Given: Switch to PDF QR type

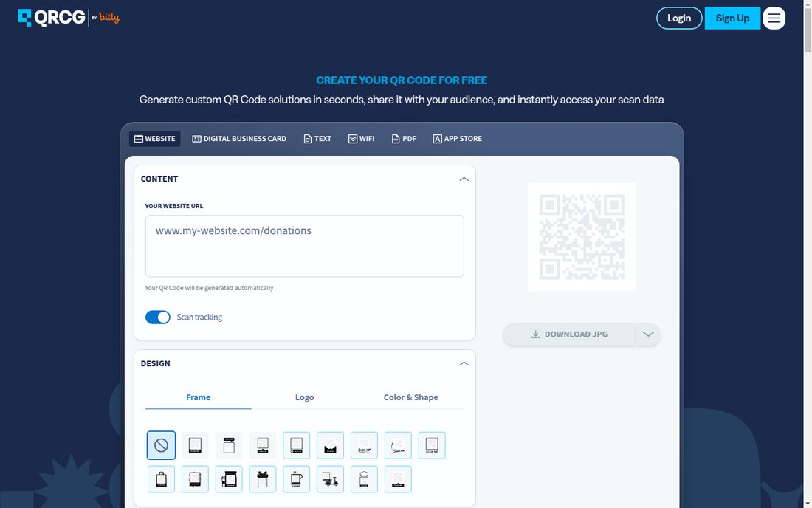Looking at the screenshot, I should (x=404, y=139).
